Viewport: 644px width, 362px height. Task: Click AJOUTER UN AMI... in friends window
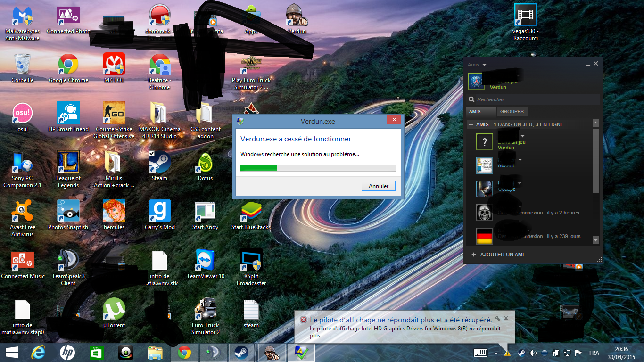tap(500, 255)
